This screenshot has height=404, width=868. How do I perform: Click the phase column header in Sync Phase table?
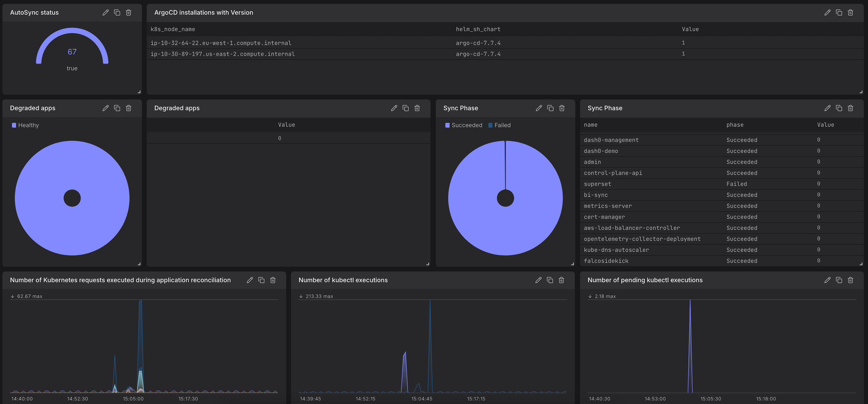pos(735,125)
